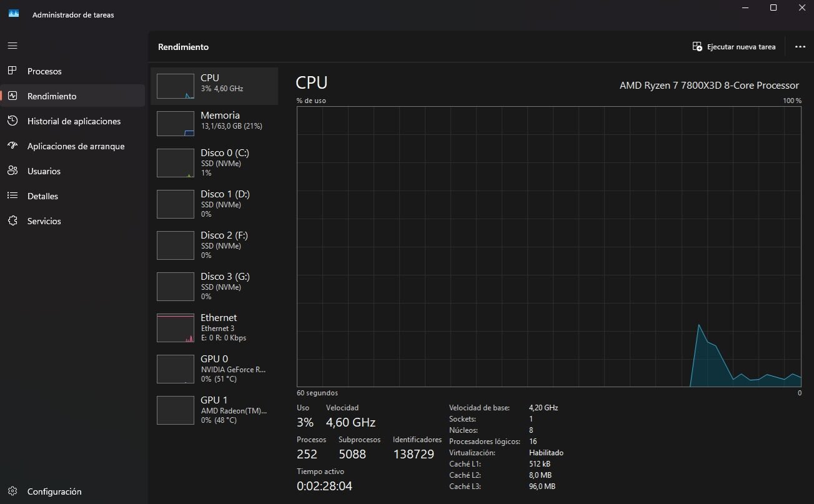814x504 pixels.
Task: Click the Memoria label in resource list
Action: coord(220,115)
